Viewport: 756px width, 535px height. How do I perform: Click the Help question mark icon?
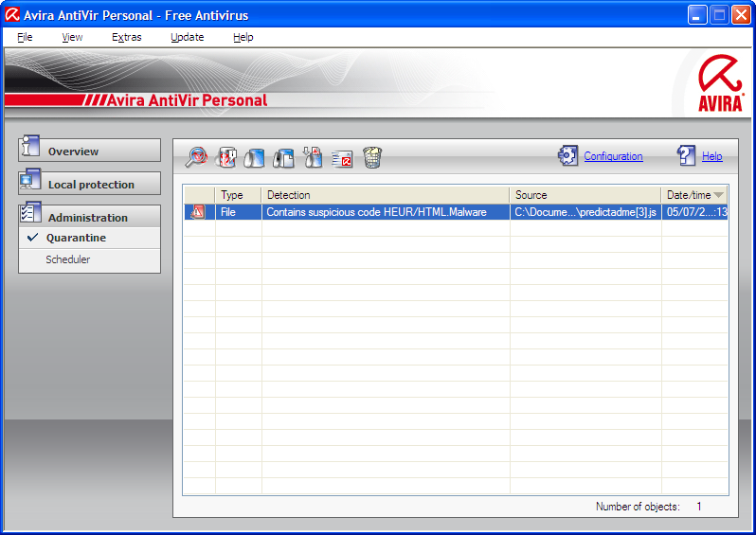(686, 156)
